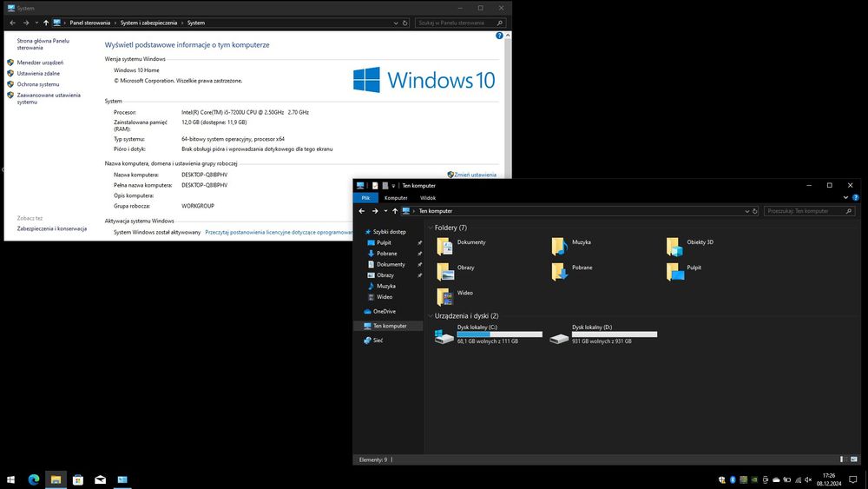Image resolution: width=868 pixels, height=489 pixels.
Task: Open Menedżer urządzeń link
Action: click(x=40, y=63)
